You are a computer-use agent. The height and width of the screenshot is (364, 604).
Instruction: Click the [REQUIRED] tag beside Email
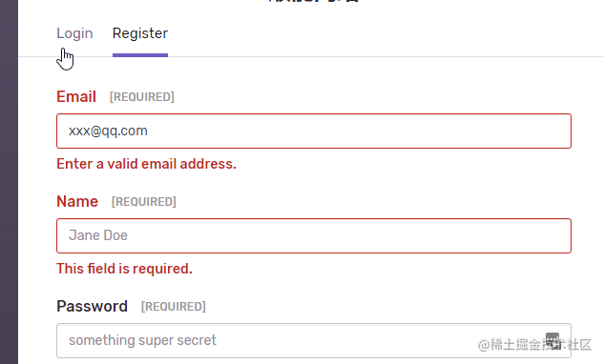pyautogui.click(x=142, y=97)
